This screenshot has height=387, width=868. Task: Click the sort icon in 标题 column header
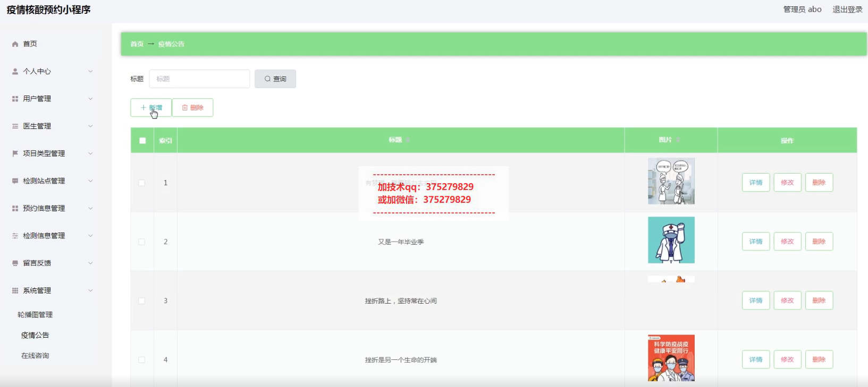point(408,140)
